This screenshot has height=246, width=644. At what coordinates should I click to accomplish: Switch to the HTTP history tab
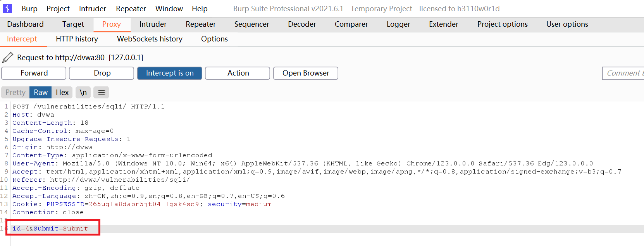point(77,39)
